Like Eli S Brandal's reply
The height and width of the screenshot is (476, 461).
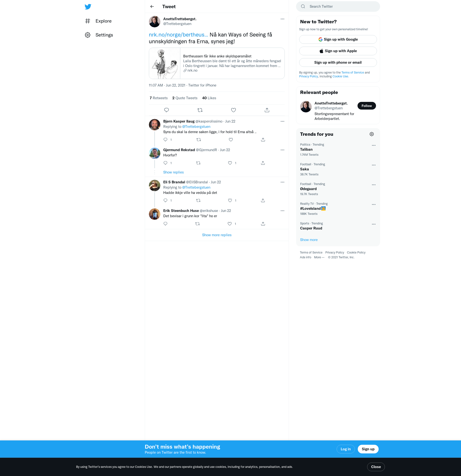pyautogui.click(x=230, y=200)
